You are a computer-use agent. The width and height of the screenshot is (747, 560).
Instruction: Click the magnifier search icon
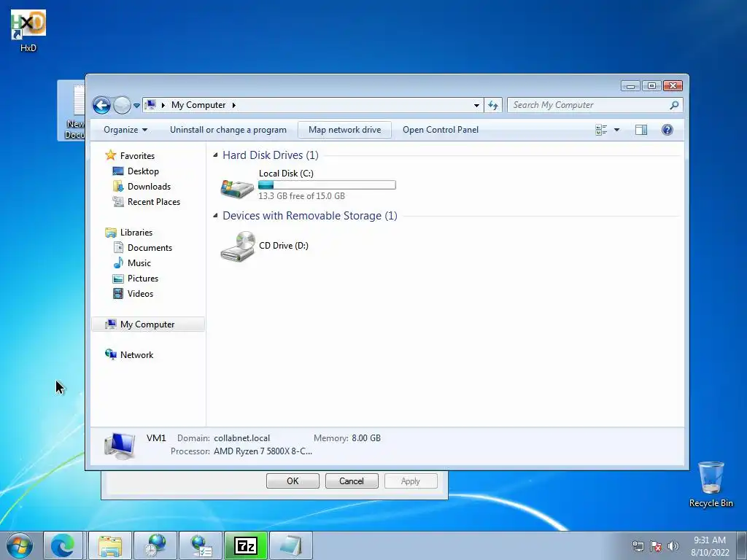[674, 105]
